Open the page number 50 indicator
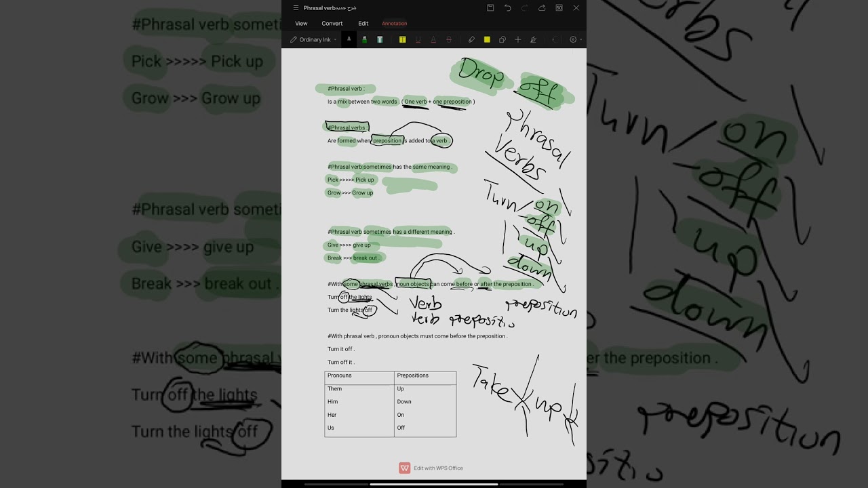 559,8
